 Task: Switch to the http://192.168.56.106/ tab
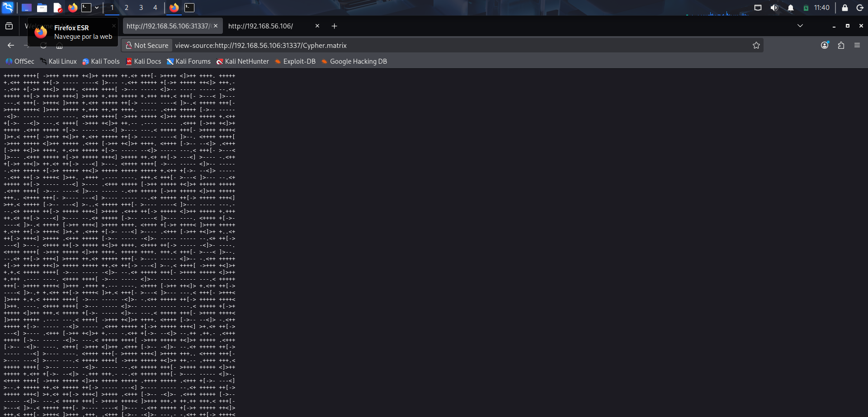click(260, 26)
